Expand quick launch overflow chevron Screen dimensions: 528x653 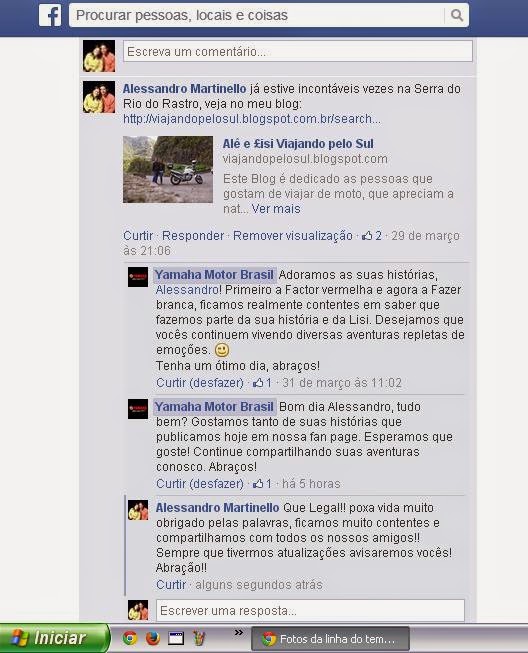pyautogui.click(x=239, y=633)
